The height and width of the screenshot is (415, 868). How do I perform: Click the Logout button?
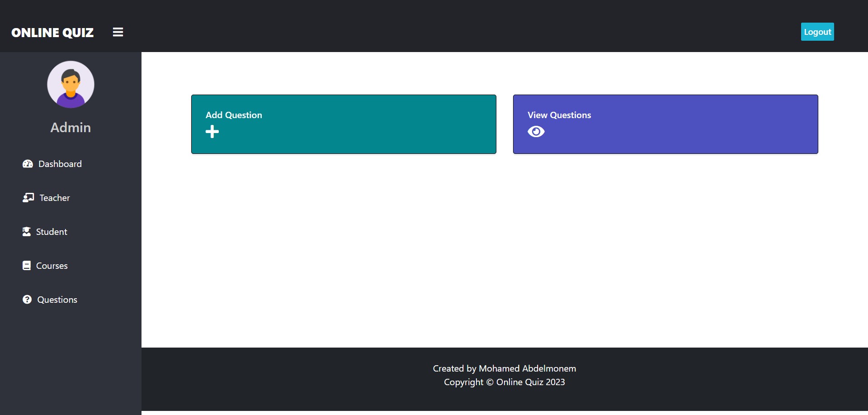pyautogui.click(x=817, y=32)
